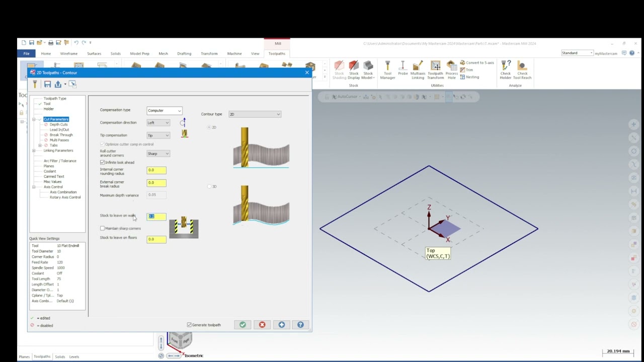Click the export icon in Contour dialog toolbar
The height and width of the screenshot is (362, 644).
click(x=58, y=84)
